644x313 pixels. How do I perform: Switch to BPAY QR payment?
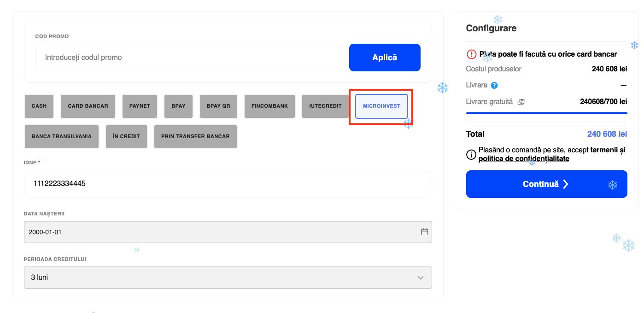pyautogui.click(x=218, y=106)
